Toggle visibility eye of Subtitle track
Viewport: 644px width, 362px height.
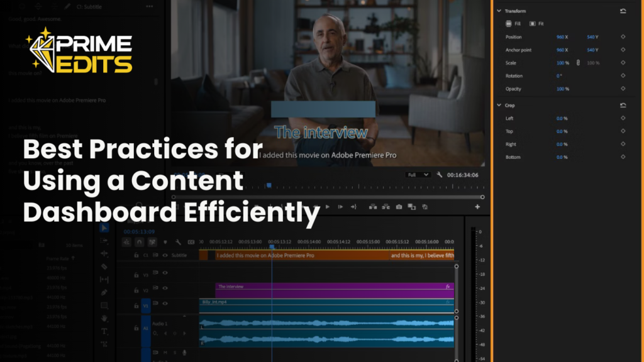point(165,256)
